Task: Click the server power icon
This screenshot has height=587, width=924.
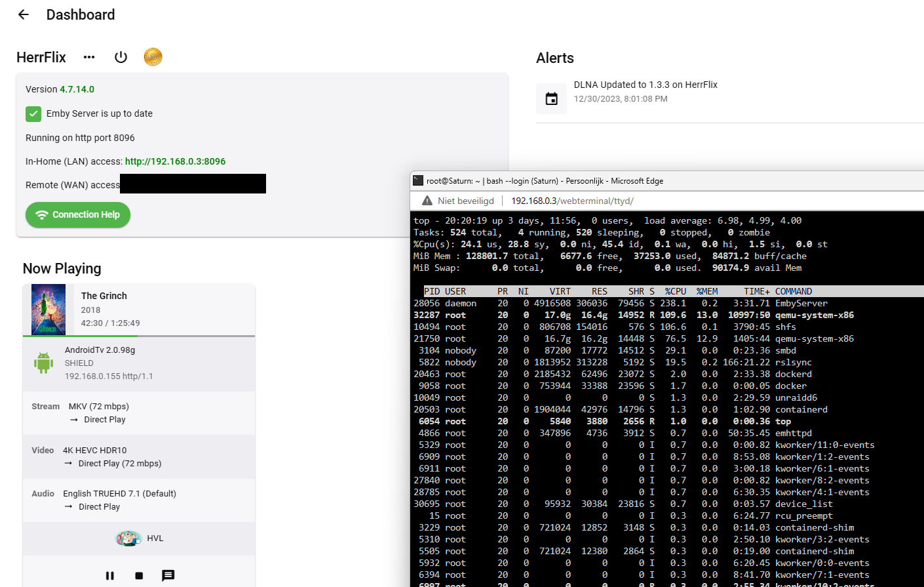Action: click(x=121, y=57)
